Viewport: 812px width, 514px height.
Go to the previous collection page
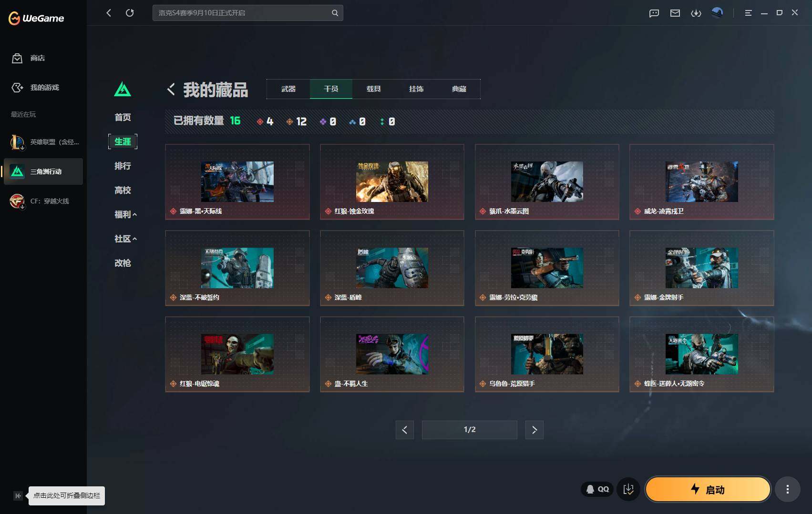[404, 430]
